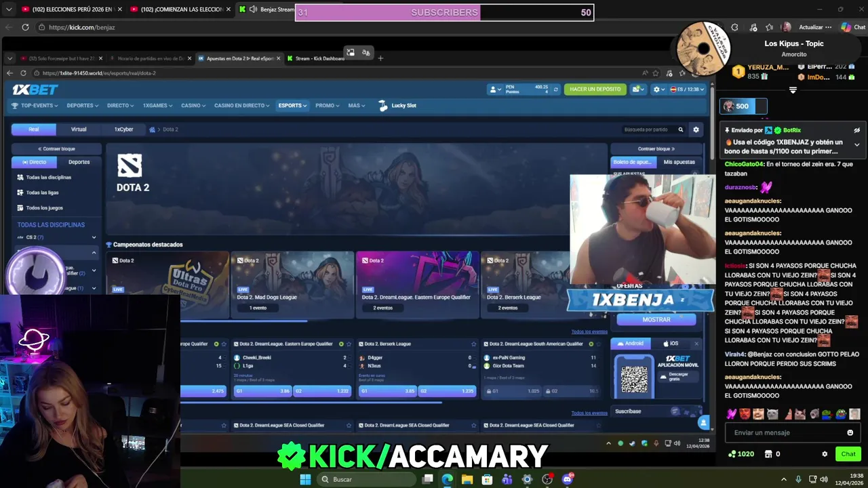
Task: Open the Mis apuestas tab
Action: point(679,162)
